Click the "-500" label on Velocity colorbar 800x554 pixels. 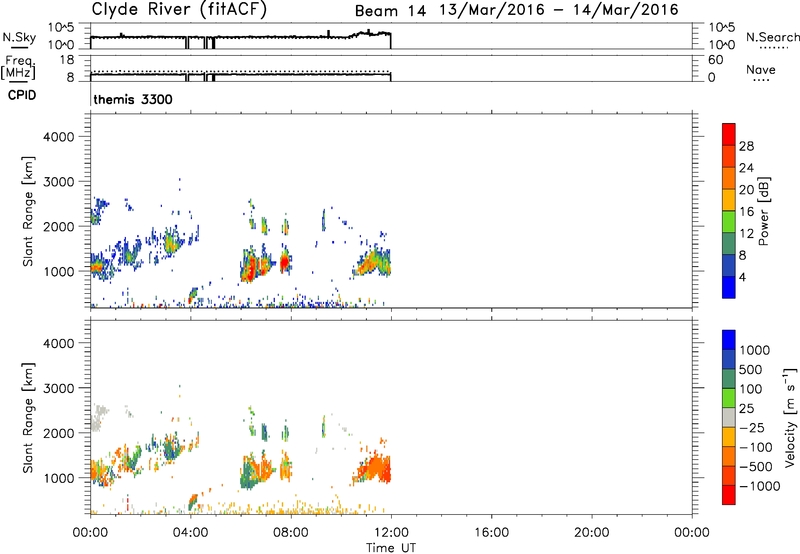click(755, 467)
